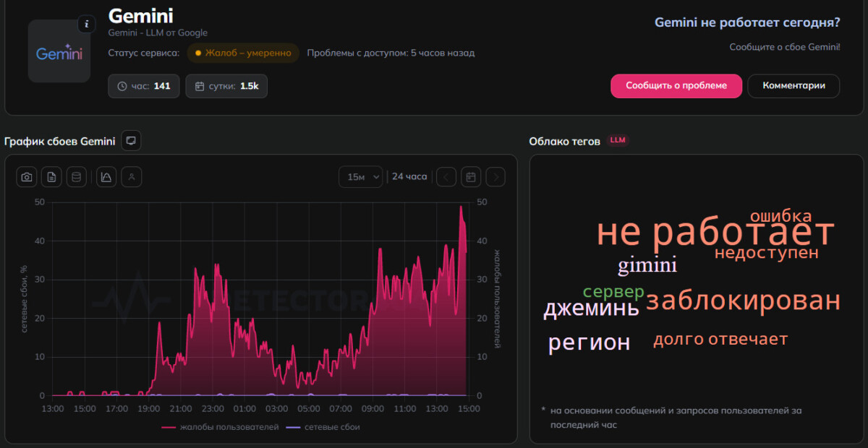Toggle the жалобы пользователей legend series
Viewport: 868px width, 448px height.
coord(220,427)
